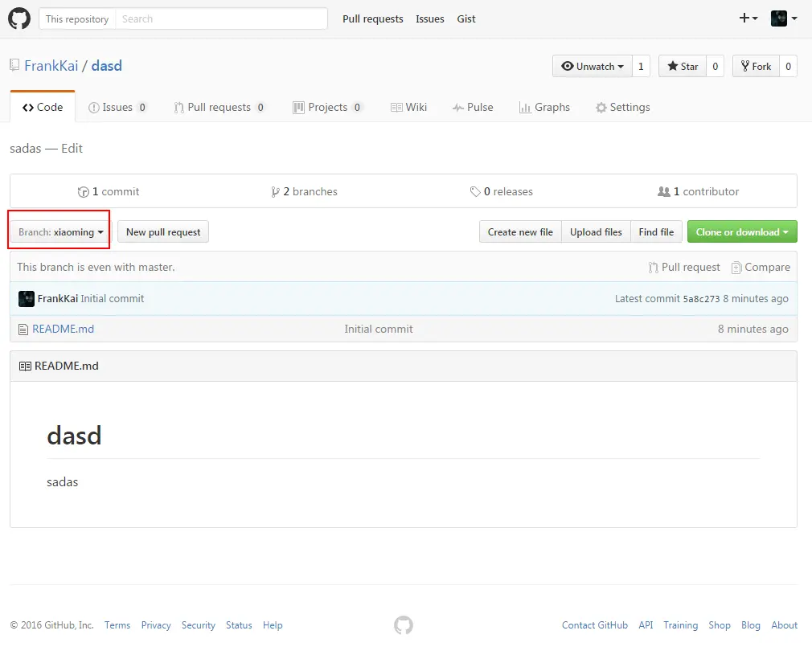The width and height of the screenshot is (812, 651).
Task: Click the repository book icon beside FrankKai
Action: 14,66
